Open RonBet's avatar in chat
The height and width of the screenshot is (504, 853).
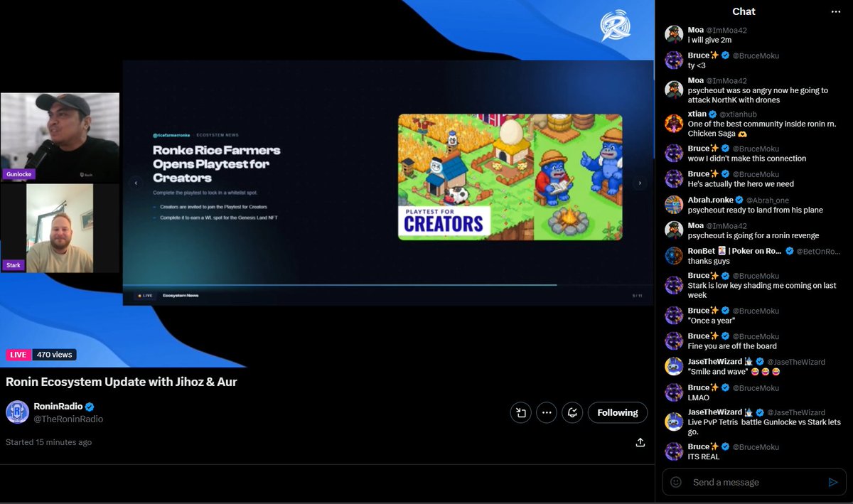coord(674,256)
